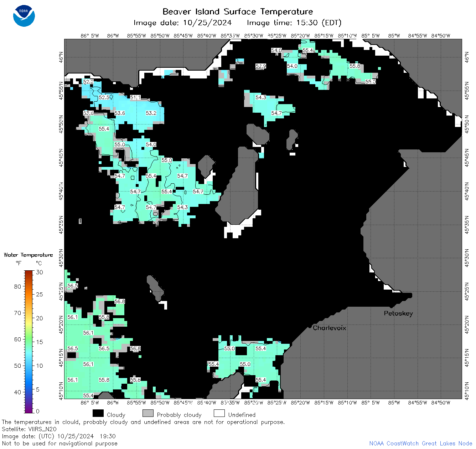
Task: Click the 30 Celsius tick label
Action: 40,272
